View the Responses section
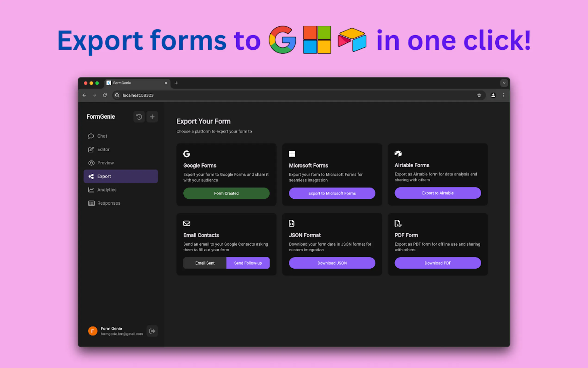The width and height of the screenshot is (588, 368). pos(109,203)
